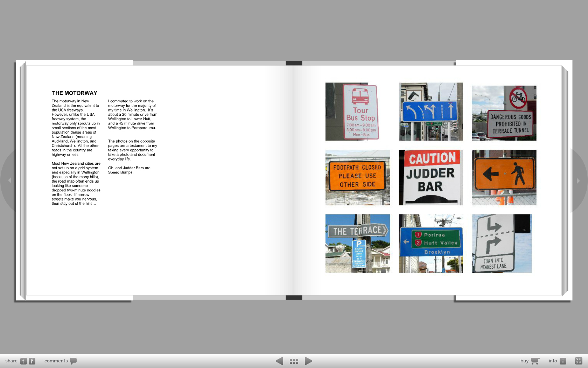
Task: Open the Dangerous Goods Prohibited sign photo
Action: [x=504, y=113]
